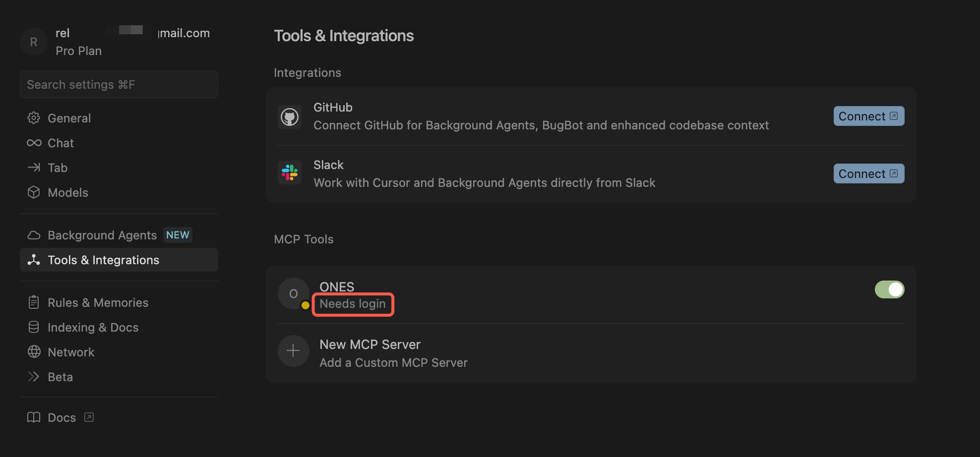Click the GitHub integration title

(x=333, y=107)
